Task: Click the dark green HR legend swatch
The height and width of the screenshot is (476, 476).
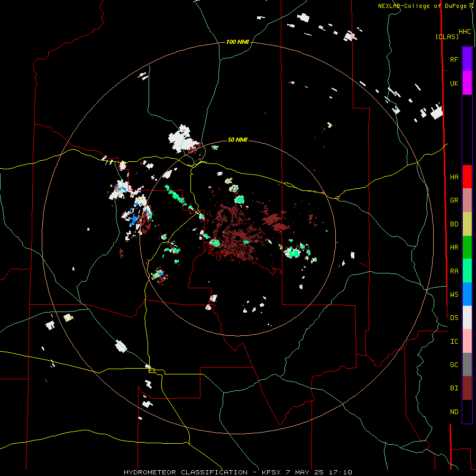Action: click(467, 248)
